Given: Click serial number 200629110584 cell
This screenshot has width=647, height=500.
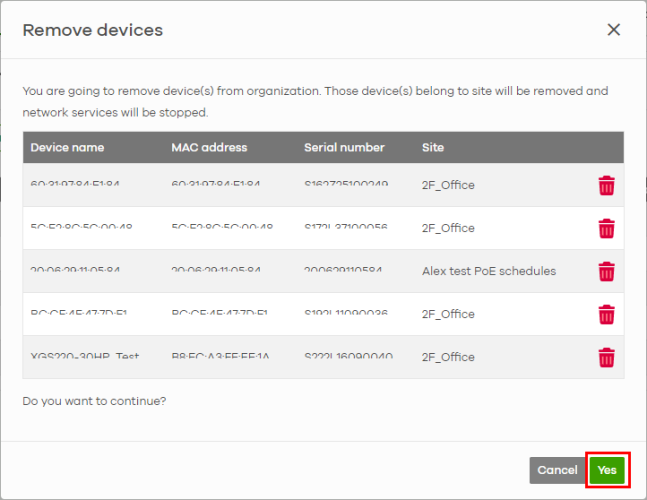Looking at the screenshot, I should (x=346, y=271).
